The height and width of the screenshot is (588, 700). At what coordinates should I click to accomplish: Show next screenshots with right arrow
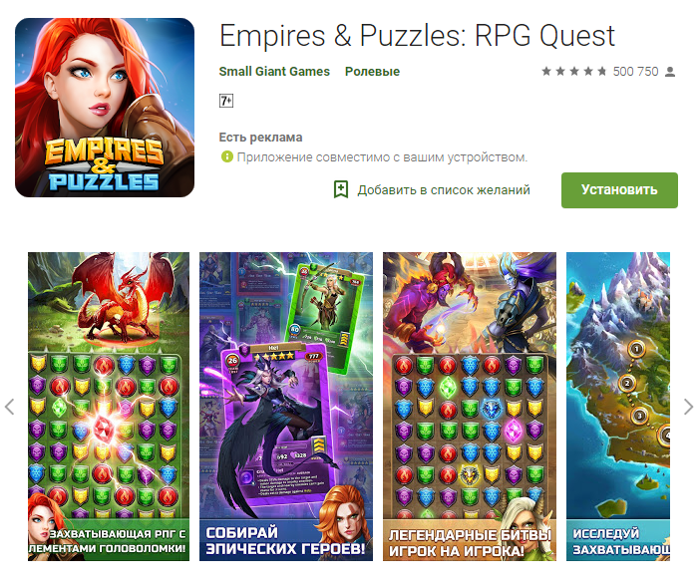tap(688, 407)
